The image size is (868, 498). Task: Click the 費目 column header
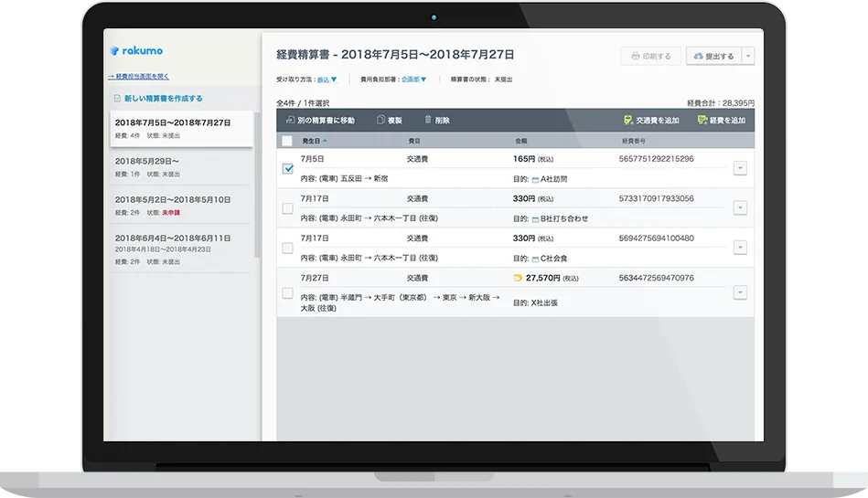click(x=414, y=141)
